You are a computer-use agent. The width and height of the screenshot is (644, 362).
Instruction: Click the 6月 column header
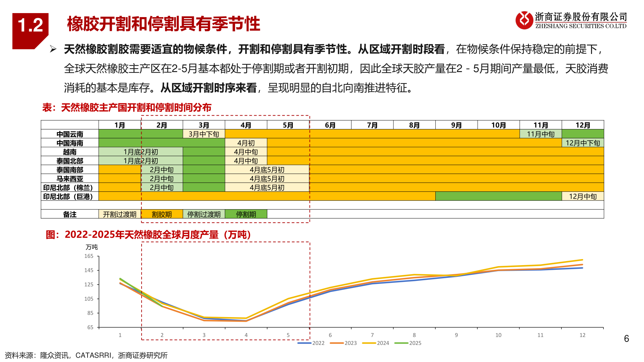click(x=330, y=125)
